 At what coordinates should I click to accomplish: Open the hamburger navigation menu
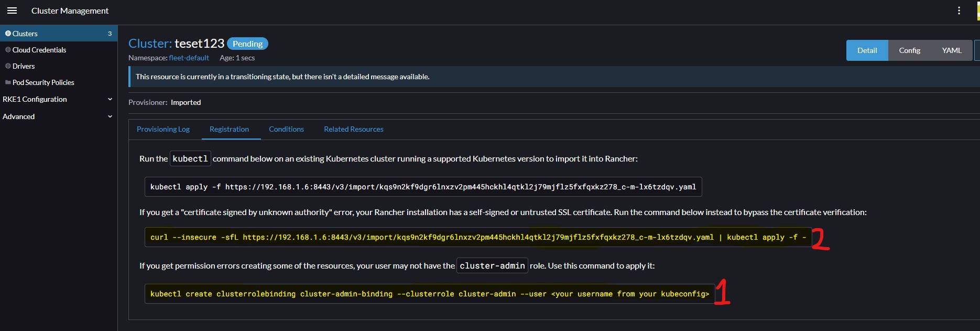[x=12, y=10]
